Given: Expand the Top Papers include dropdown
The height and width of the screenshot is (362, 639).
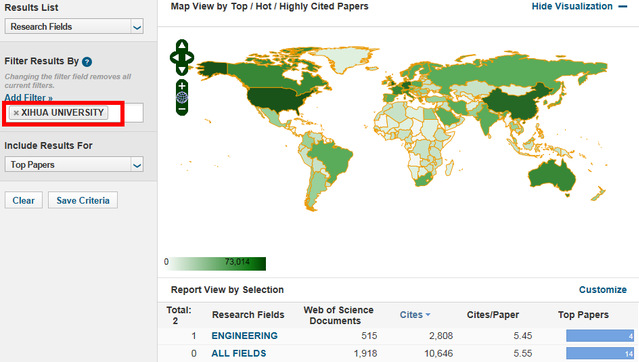Looking at the screenshot, I should pos(74,165).
